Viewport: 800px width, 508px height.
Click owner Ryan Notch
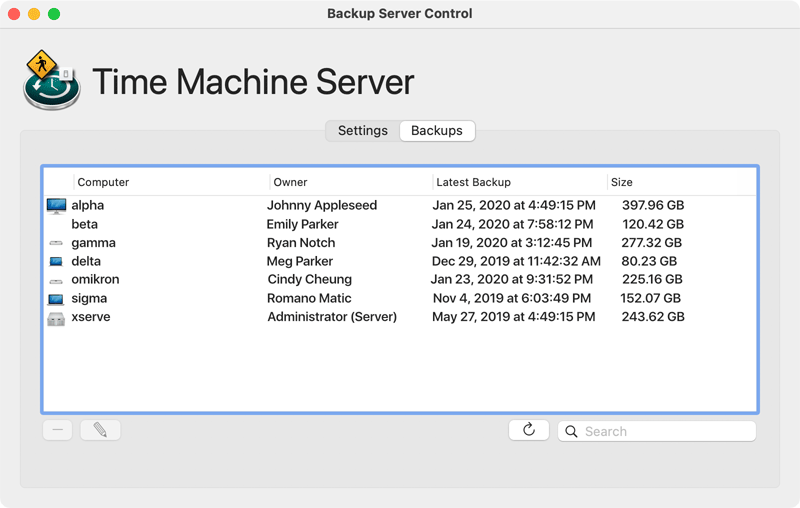[301, 243]
